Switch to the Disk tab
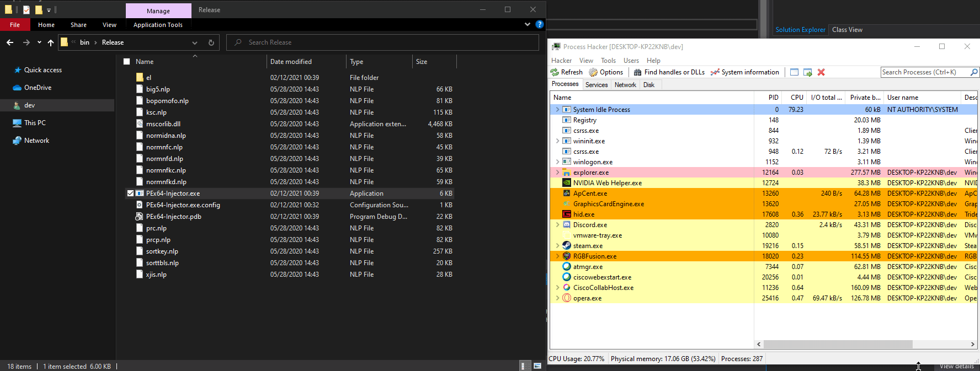This screenshot has height=371, width=980. coord(649,85)
